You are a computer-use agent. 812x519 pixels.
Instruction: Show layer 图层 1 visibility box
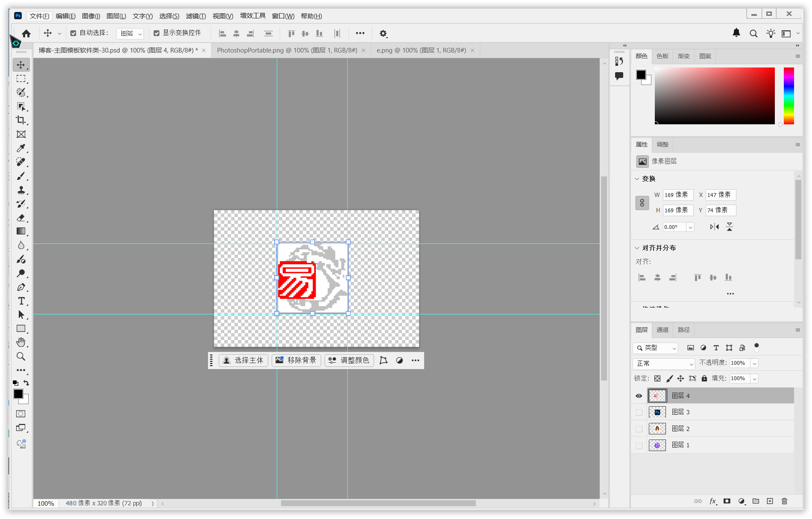click(639, 446)
